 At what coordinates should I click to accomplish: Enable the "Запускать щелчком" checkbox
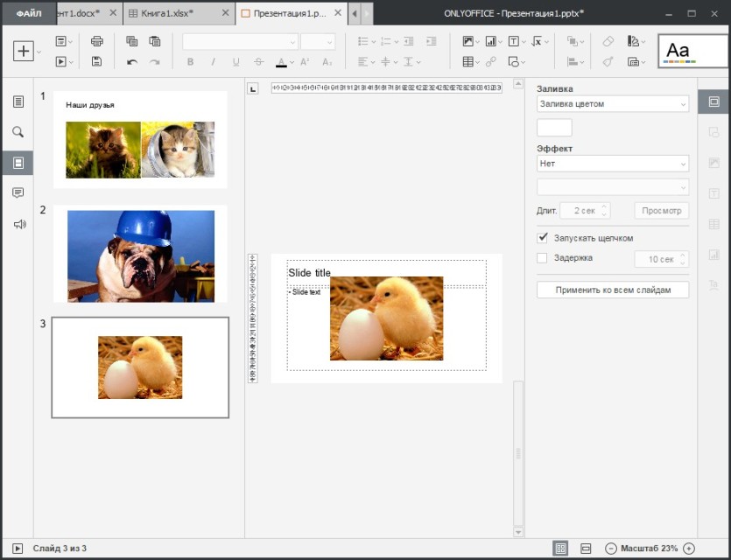pyautogui.click(x=542, y=238)
